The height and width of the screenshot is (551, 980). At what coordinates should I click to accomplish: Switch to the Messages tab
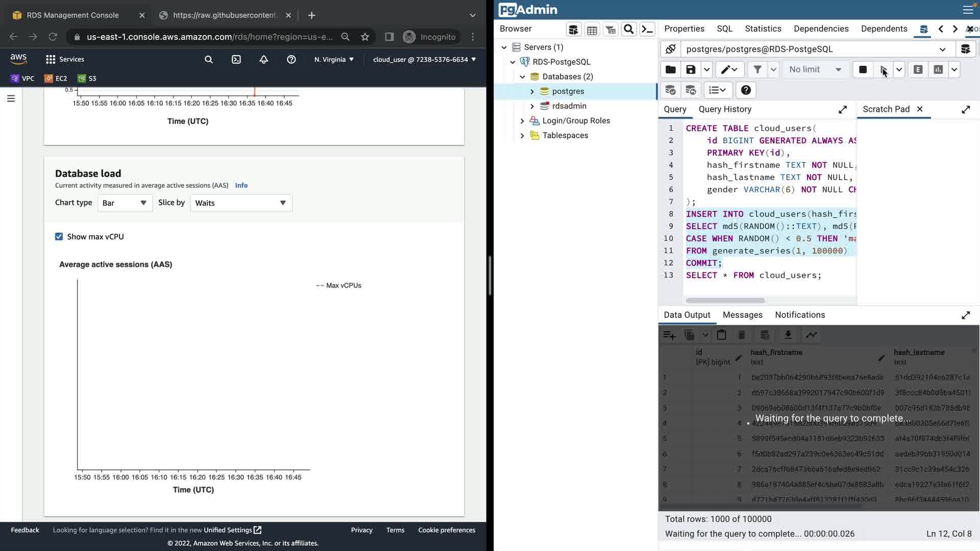click(742, 315)
